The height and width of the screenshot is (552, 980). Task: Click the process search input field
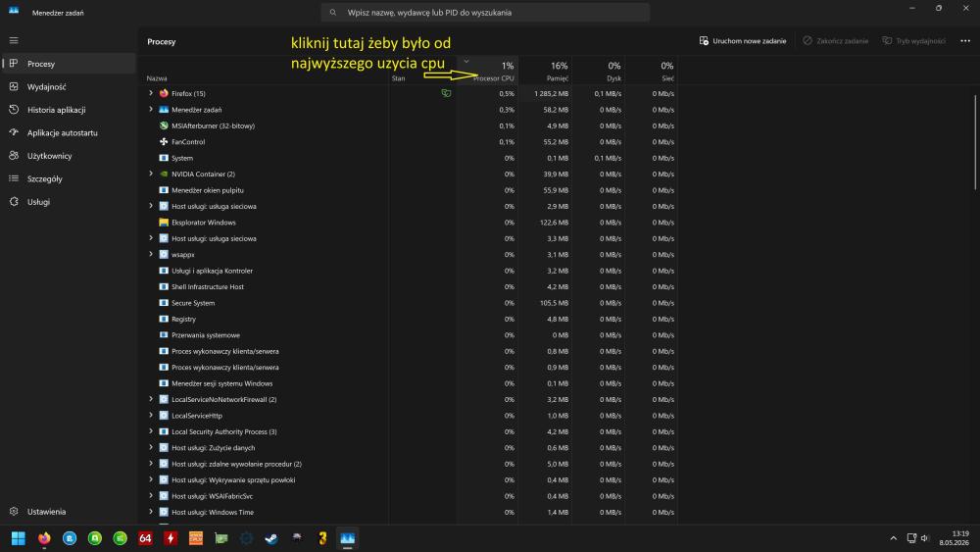click(485, 13)
